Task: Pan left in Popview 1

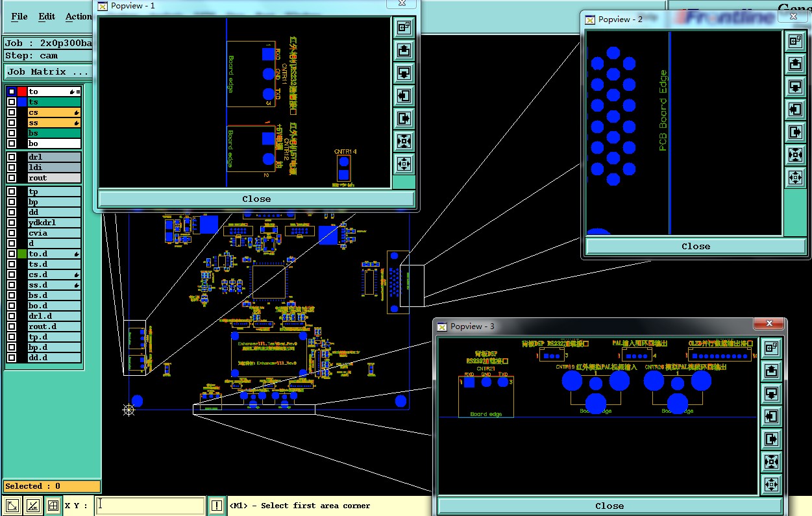Action: coord(404,95)
